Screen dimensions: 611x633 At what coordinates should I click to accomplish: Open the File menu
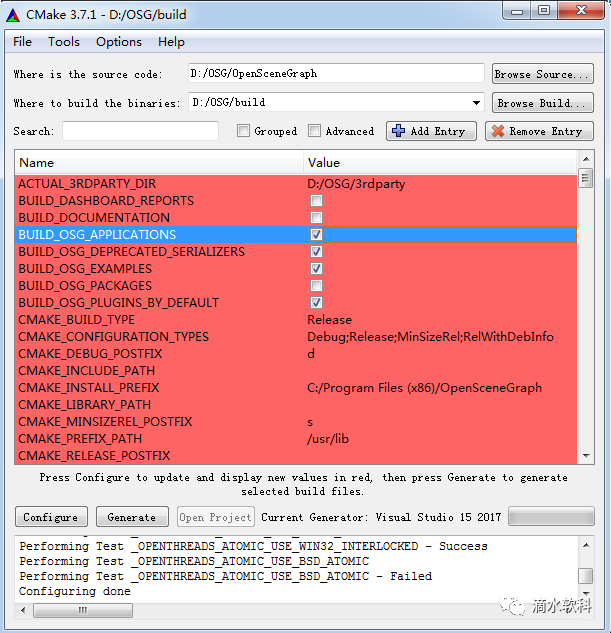click(22, 42)
